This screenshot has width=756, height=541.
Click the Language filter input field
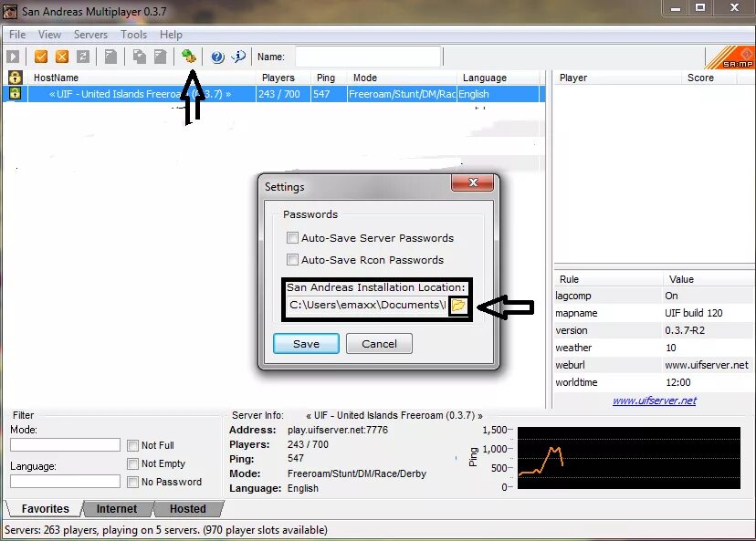tap(65, 482)
